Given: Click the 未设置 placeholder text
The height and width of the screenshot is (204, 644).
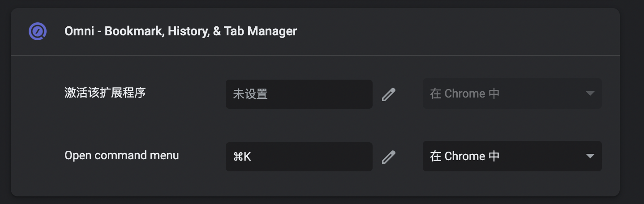Looking at the screenshot, I should click(x=250, y=94).
